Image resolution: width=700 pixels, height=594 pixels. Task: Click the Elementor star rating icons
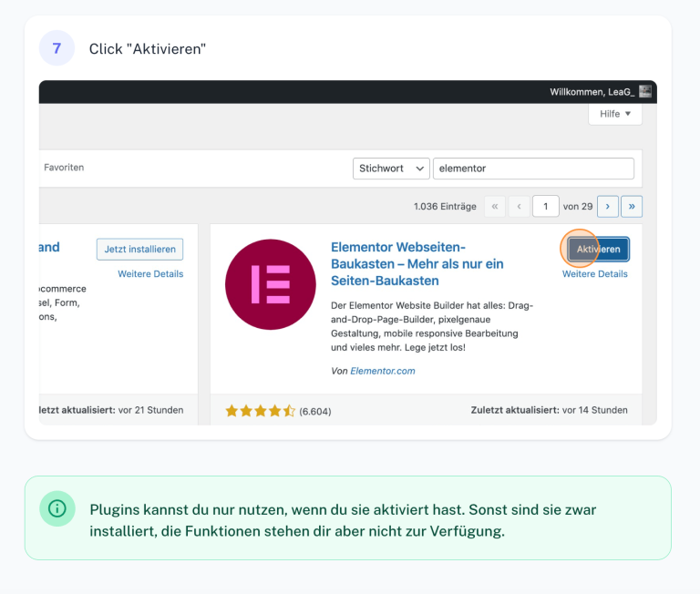[260, 411]
